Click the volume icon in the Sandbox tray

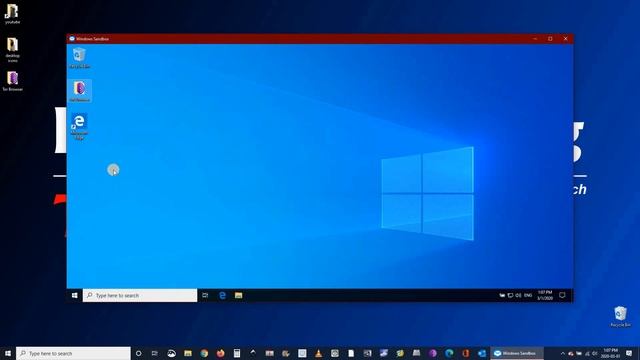pyautogui.click(x=518, y=295)
